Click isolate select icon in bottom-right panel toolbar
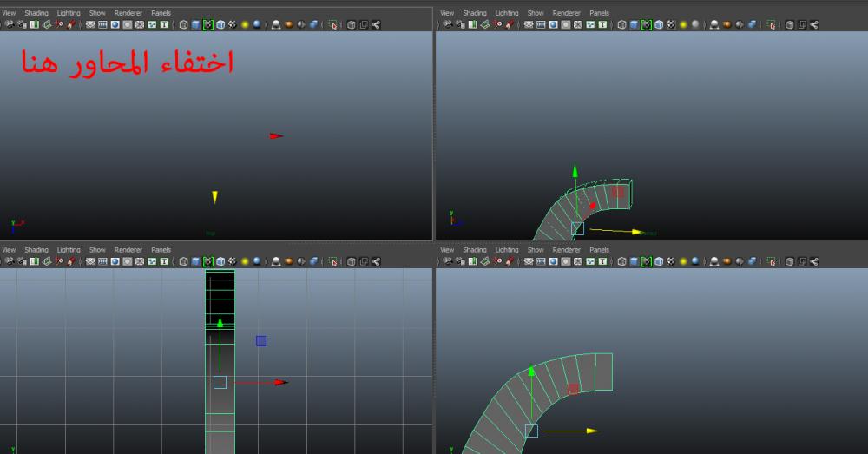The height and width of the screenshot is (454, 868). (772, 261)
